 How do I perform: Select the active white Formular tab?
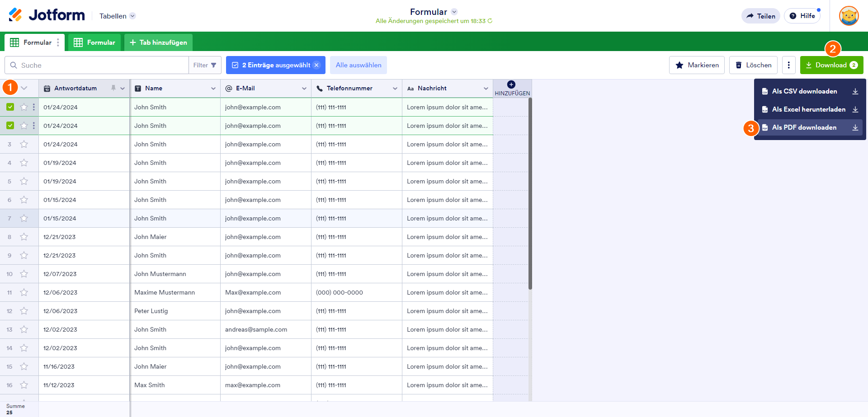pos(34,42)
